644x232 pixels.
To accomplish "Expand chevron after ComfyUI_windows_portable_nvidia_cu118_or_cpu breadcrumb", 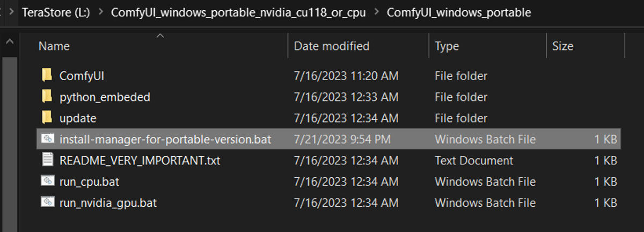I will pos(376,12).
